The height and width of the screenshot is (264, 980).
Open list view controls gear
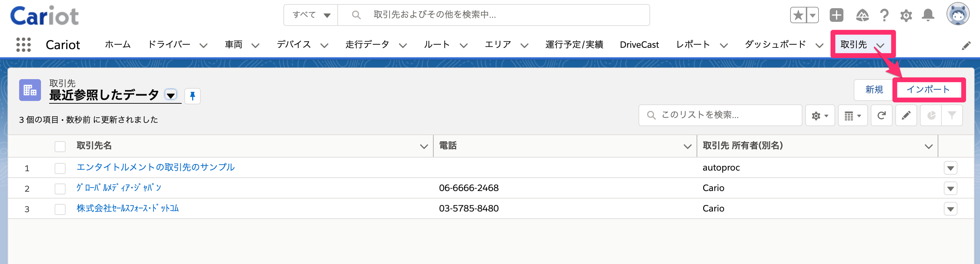[x=820, y=116]
